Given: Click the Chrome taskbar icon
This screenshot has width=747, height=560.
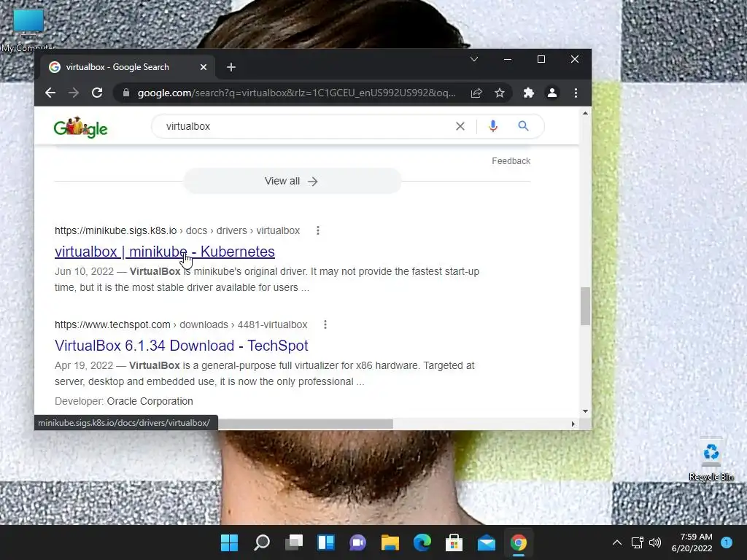Looking at the screenshot, I should coord(519,542).
